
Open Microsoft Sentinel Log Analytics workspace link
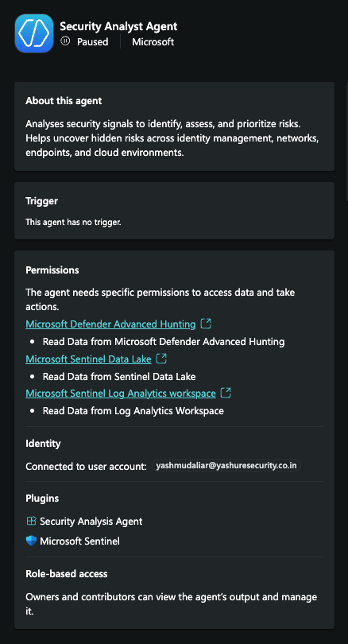click(121, 394)
